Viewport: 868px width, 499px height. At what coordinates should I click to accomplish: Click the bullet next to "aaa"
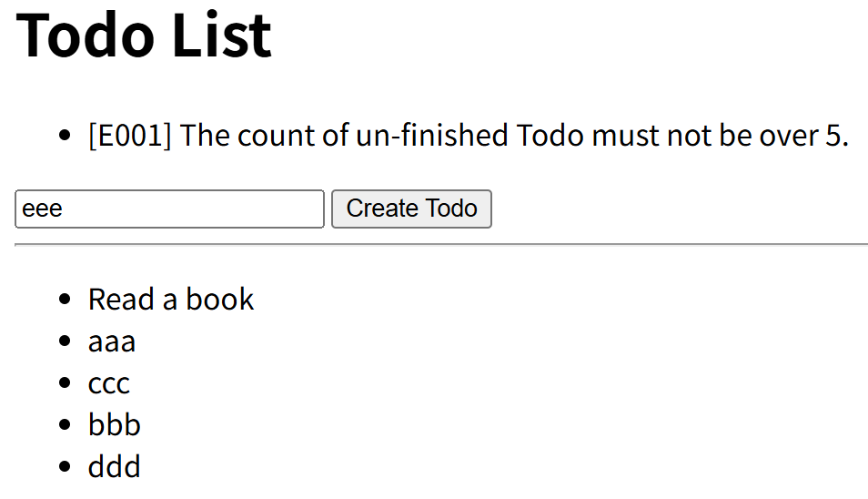[64, 341]
